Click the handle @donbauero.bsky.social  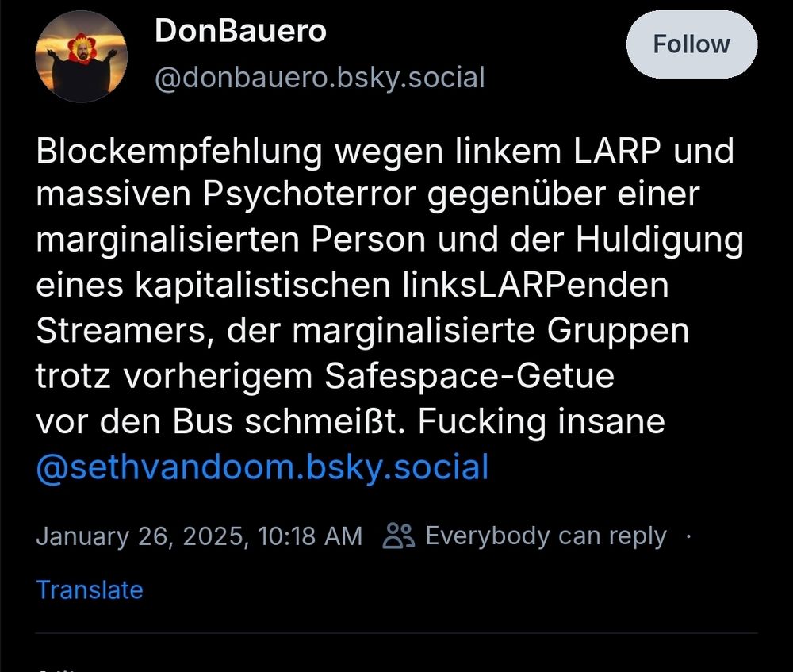317,77
